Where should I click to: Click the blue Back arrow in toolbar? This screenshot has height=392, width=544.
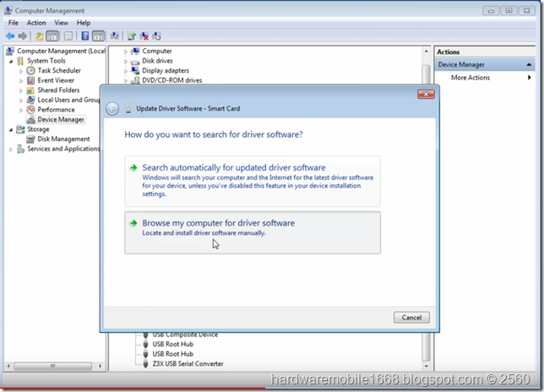[10, 35]
